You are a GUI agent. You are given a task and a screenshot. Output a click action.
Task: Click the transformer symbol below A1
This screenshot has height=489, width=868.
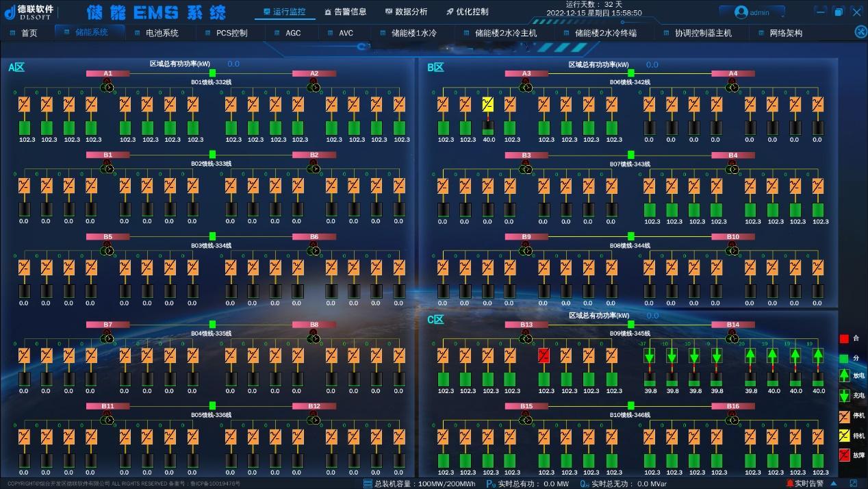(x=107, y=86)
